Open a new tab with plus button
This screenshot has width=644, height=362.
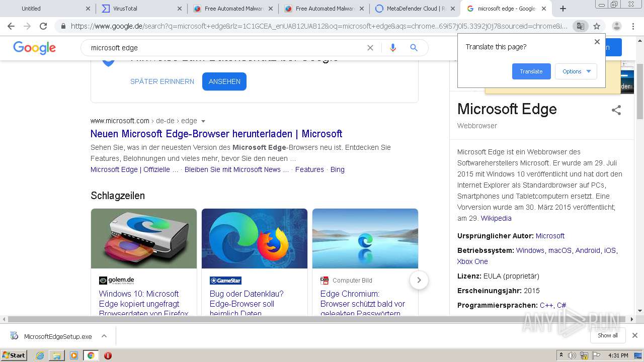point(563,9)
